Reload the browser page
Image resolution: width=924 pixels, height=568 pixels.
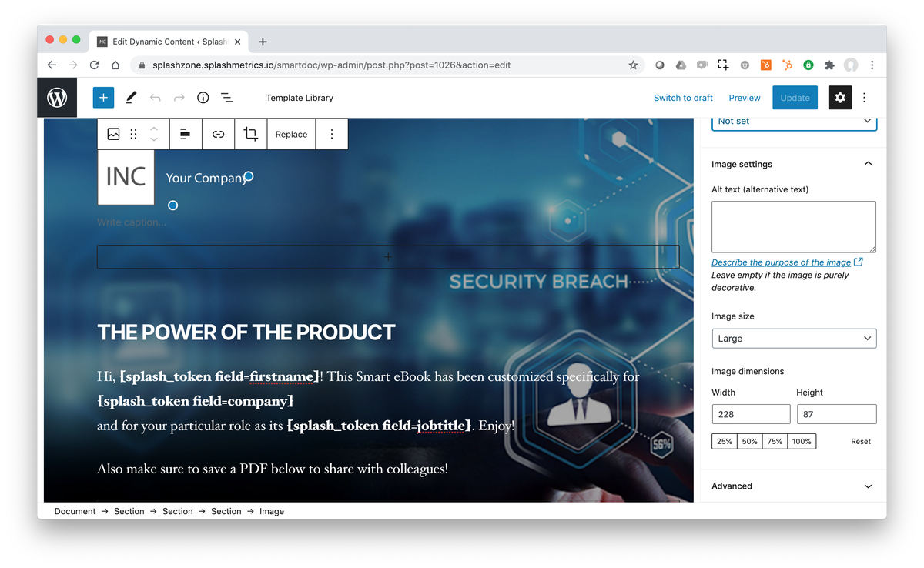(x=94, y=65)
